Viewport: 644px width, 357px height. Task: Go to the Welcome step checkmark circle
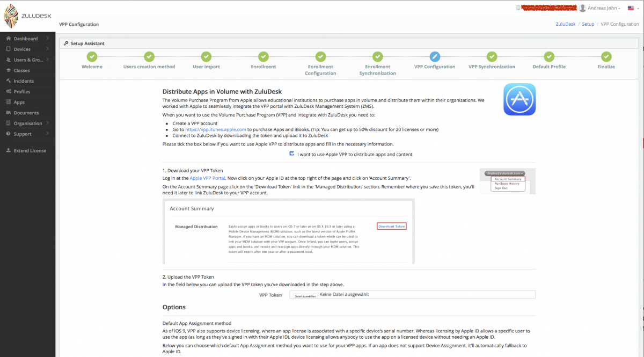pos(92,57)
